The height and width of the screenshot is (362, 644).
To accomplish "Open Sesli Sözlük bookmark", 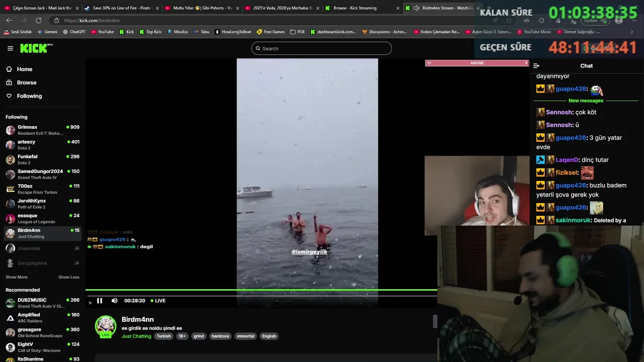I will [x=18, y=32].
